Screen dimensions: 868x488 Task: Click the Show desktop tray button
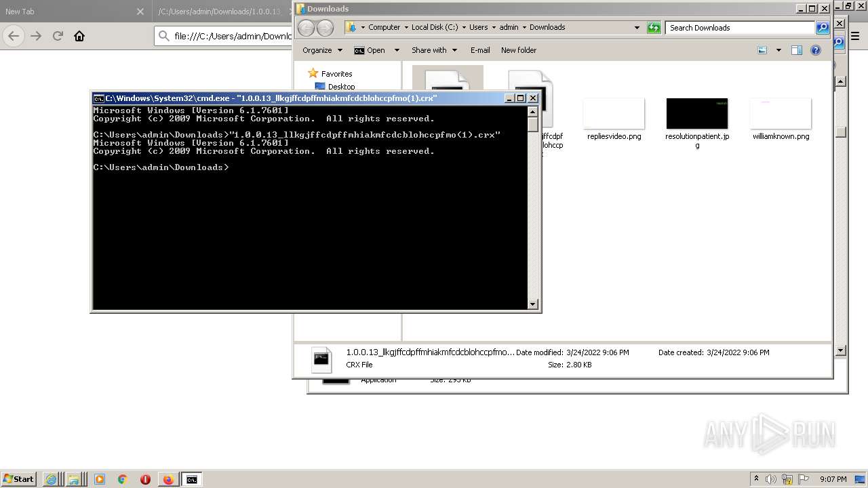click(861, 479)
